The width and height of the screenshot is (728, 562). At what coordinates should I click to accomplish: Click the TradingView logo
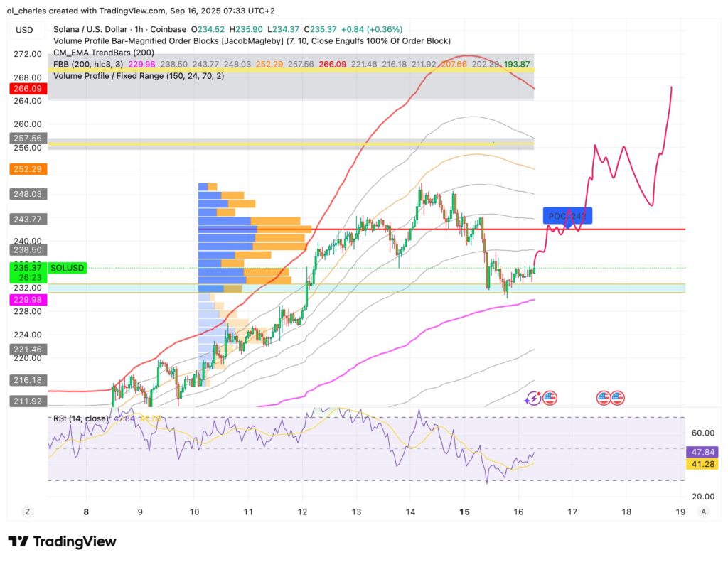tap(62, 541)
